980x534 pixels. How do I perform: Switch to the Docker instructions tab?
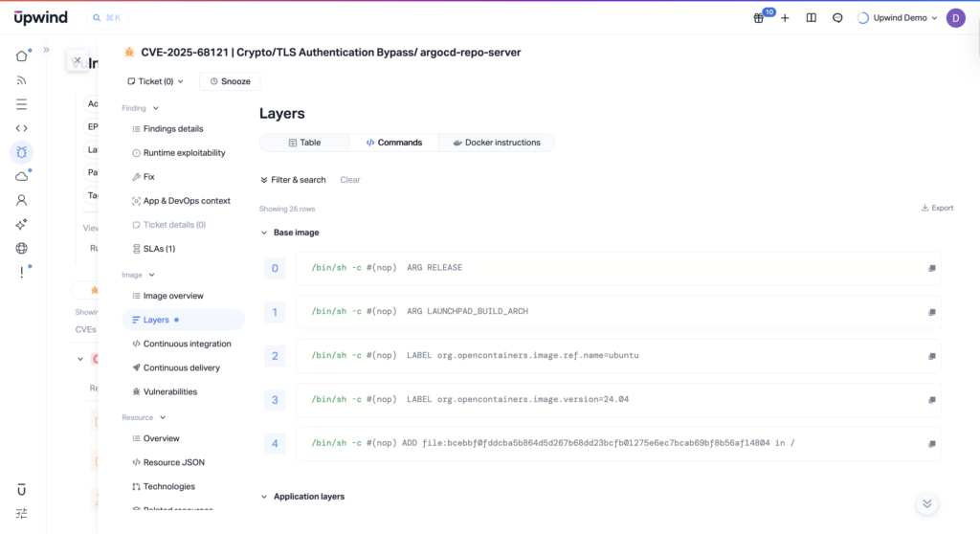tap(496, 143)
